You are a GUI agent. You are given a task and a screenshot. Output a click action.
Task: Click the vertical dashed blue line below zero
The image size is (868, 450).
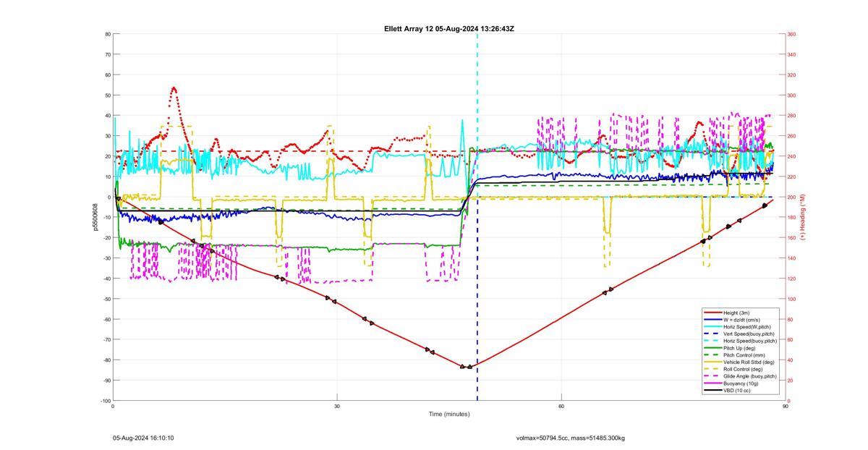point(477,298)
